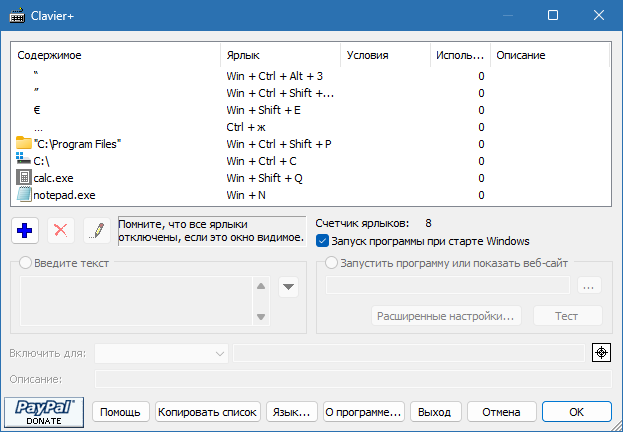Screen dimensions: 623x432
Task: Open the "Язык..." language button
Action: point(292,412)
